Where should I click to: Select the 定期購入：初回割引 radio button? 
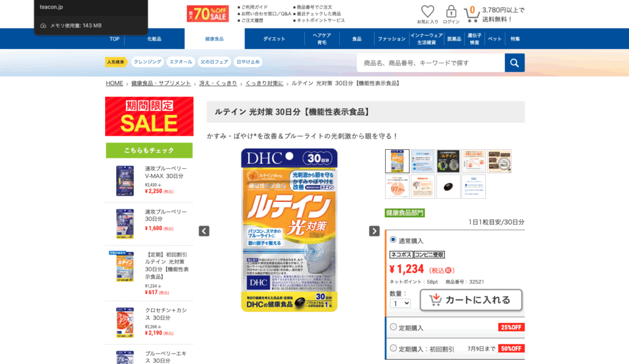point(393,348)
